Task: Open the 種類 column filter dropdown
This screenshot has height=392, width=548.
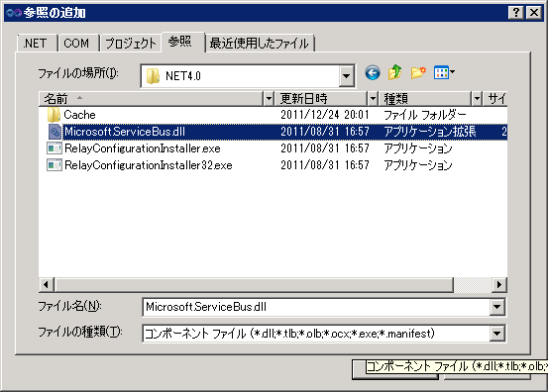Action: (477, 99)
